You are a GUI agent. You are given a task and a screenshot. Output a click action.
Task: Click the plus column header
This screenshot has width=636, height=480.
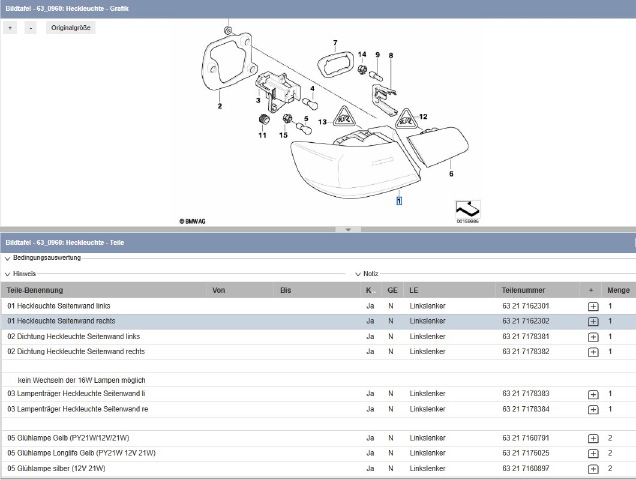coord(591,290)
